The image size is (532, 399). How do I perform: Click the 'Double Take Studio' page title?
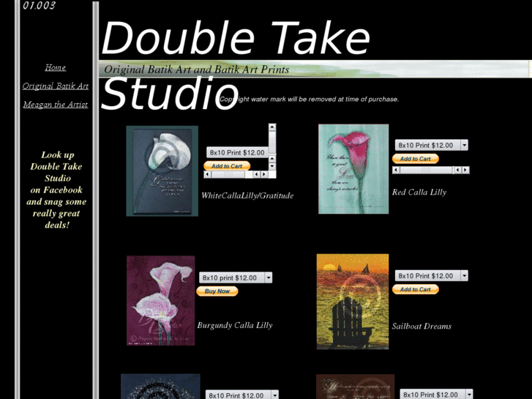[x=236, y=65]
